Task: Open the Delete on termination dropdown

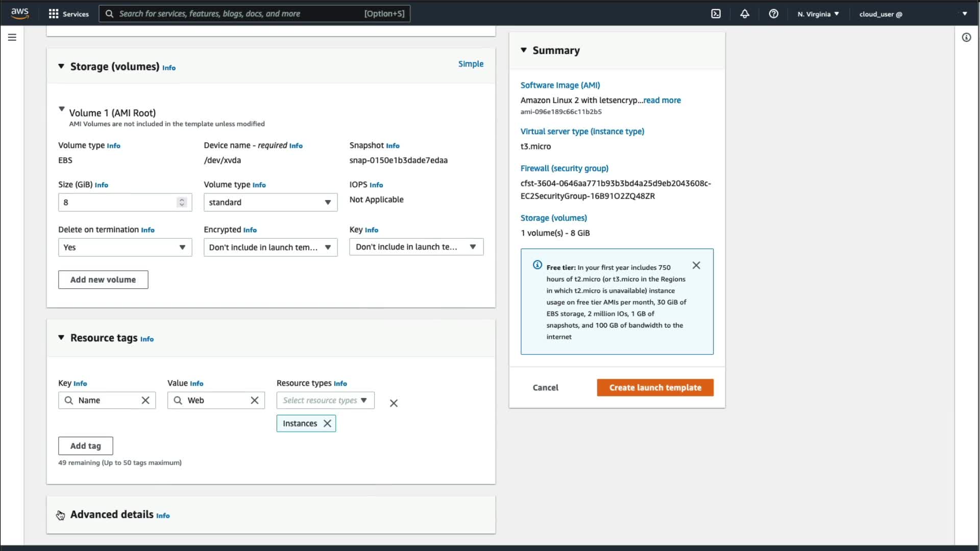Action: click(125, 247)
